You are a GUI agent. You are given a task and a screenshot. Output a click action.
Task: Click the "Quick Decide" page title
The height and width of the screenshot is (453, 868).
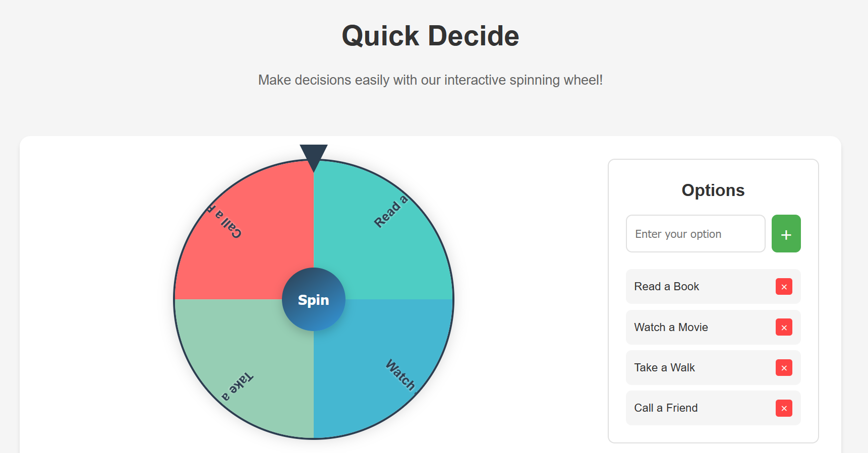430,35
